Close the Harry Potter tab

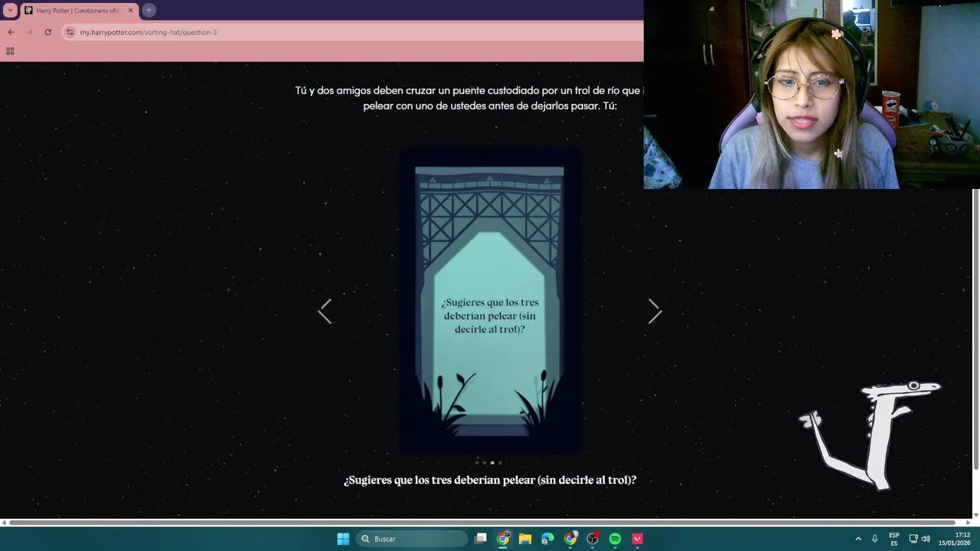[130, 11]
